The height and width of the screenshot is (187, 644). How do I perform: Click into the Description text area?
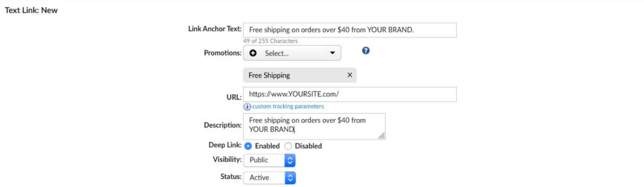pyautogui.click(x=314, y=126)
